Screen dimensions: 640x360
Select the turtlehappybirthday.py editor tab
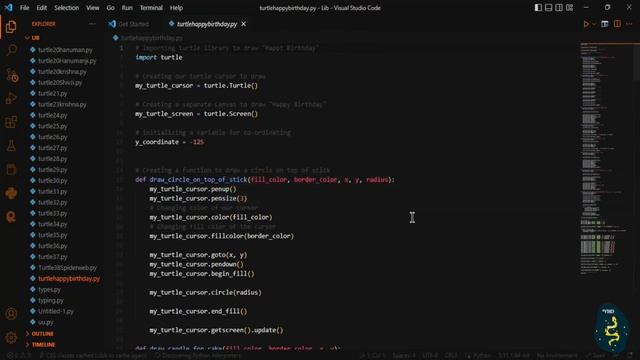coord(207,24)
